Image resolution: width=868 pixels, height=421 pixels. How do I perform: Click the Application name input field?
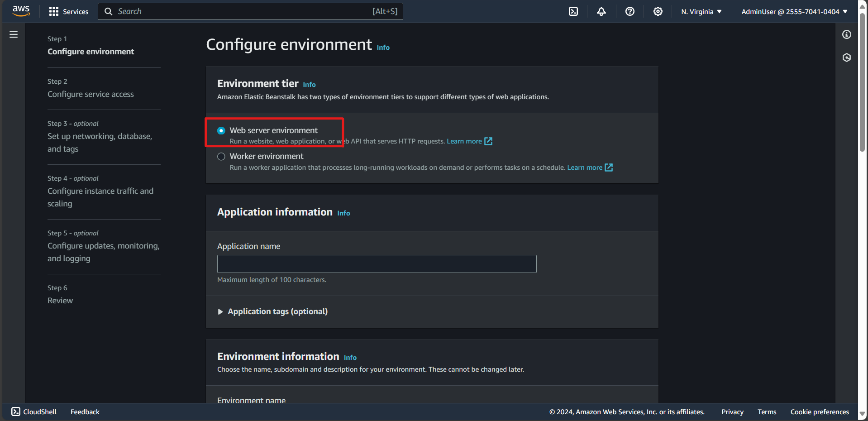pos(377,264)
